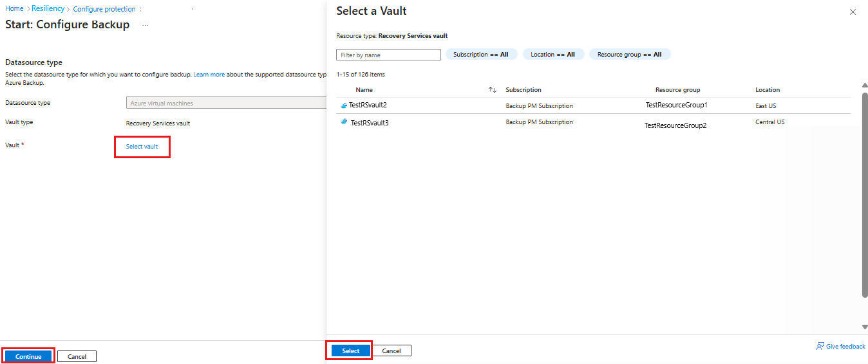Click the TestRSvault3 vault icon
The height and width of the screenshot is (364, 868).
pos(344,122)
